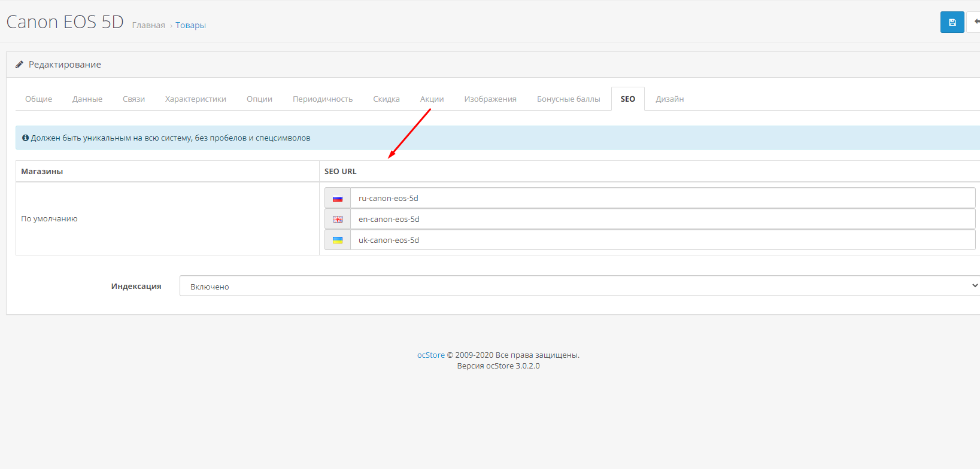Click the pencil icon beside Редактирование
This screenshot has width=980, height=469.
coord(19,65)
